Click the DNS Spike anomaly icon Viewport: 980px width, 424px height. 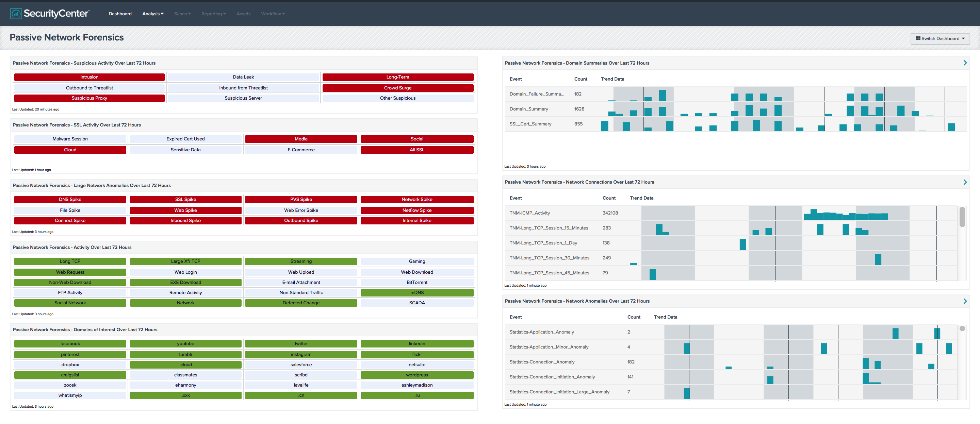70,199
